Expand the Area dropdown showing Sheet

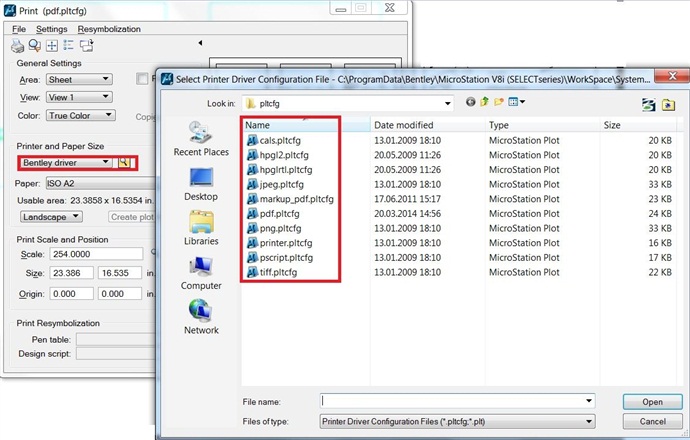click(78, 79)
